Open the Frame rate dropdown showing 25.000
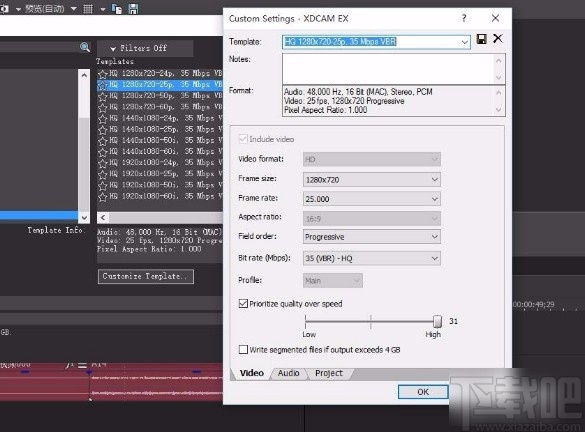This screenshot has height=432, width=585. tap(372, 199)
